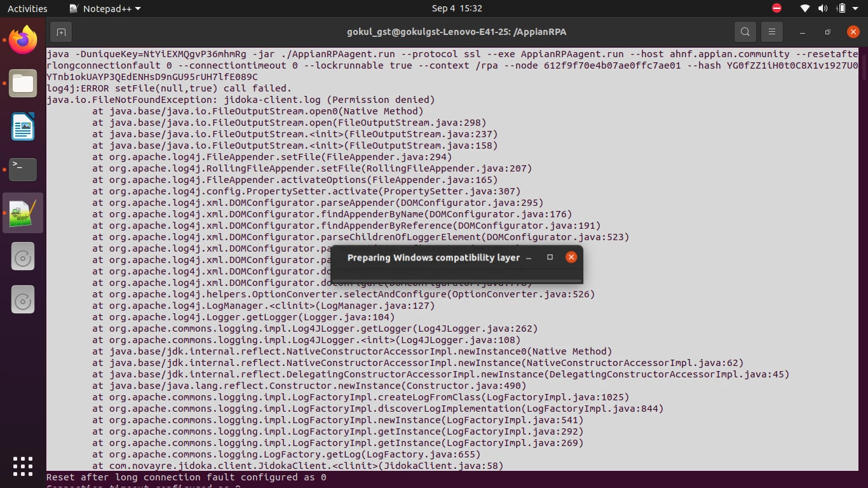Minimize the Preparing Windows compatibility layer dialog
This screenshot has height=488, width=868.
pyautogui.click(x=529, y=257)
